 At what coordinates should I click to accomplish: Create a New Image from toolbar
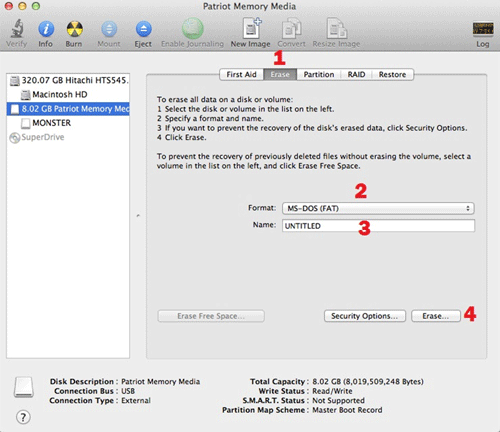pos(251,29)
